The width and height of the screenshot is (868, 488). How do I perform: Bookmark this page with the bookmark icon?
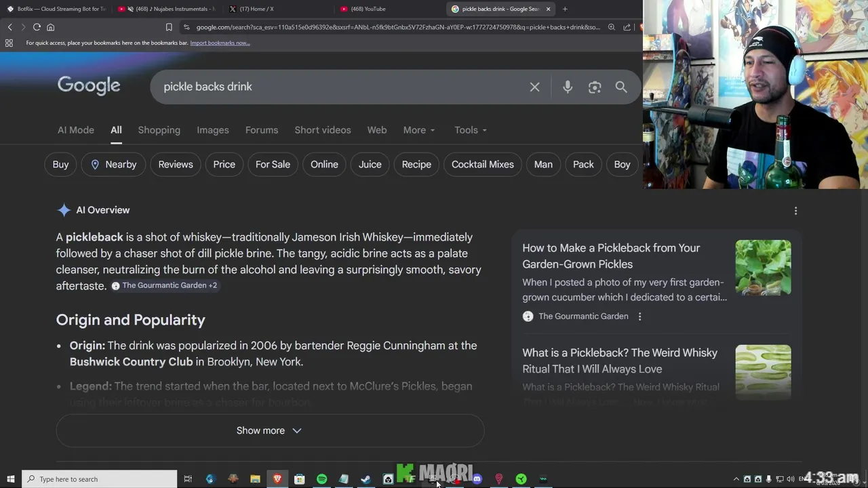[169, 27]
